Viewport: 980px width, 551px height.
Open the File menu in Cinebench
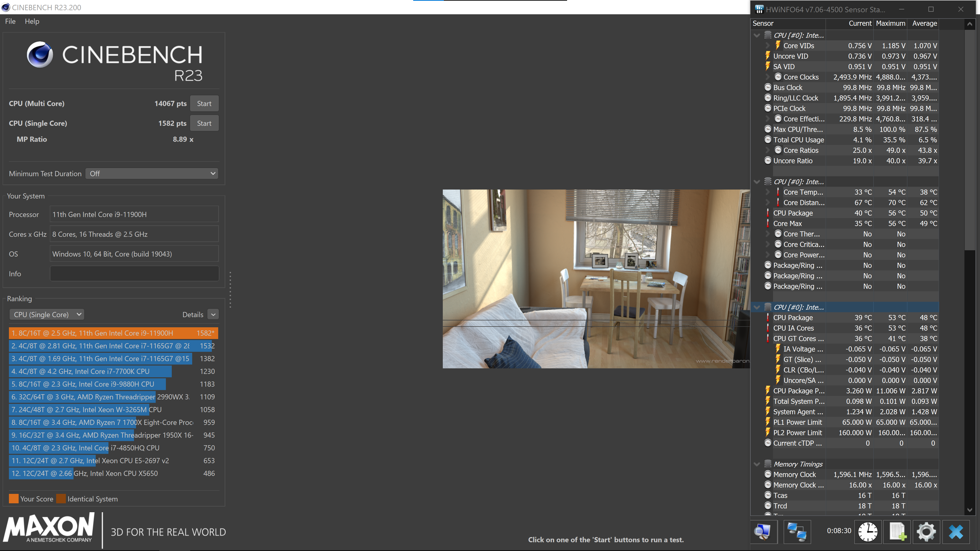(10, 21)
